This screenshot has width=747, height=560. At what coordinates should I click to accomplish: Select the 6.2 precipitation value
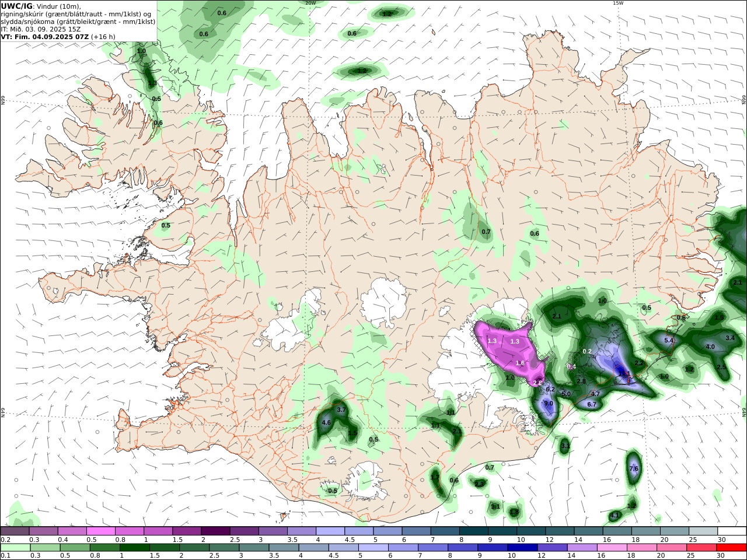coord(550,389)
